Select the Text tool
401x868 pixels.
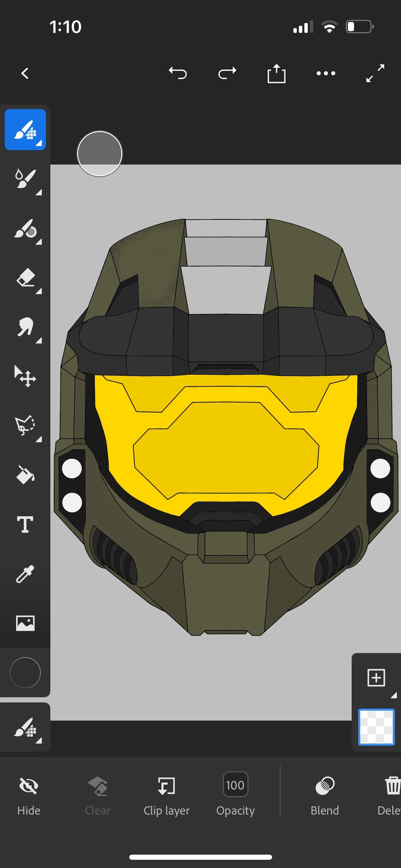point(25,525)
